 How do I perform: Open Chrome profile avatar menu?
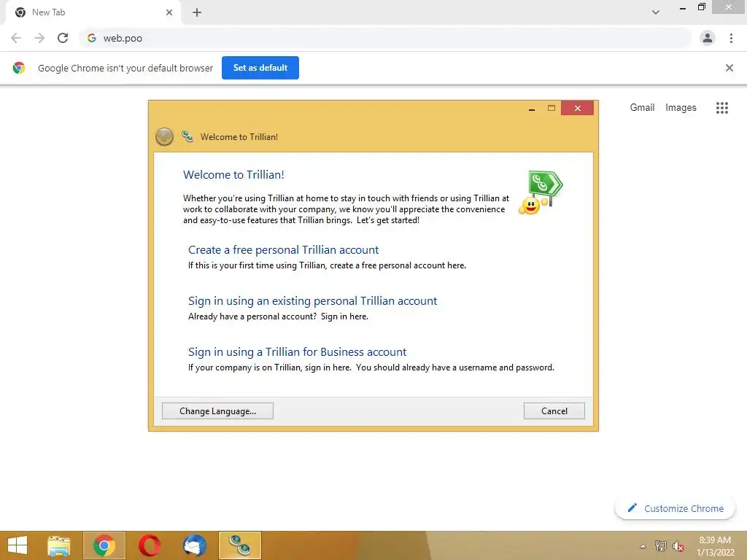tap(708, 38)
